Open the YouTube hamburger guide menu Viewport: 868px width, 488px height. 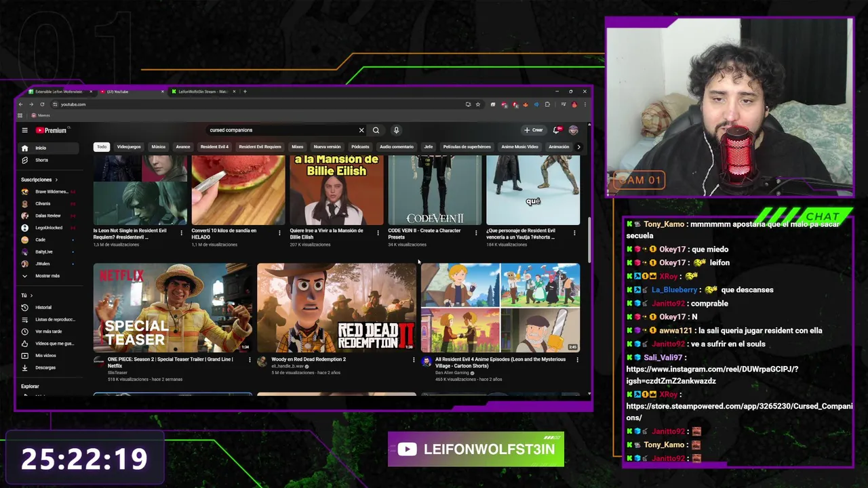pyautogui.click(x=24, y=130)
